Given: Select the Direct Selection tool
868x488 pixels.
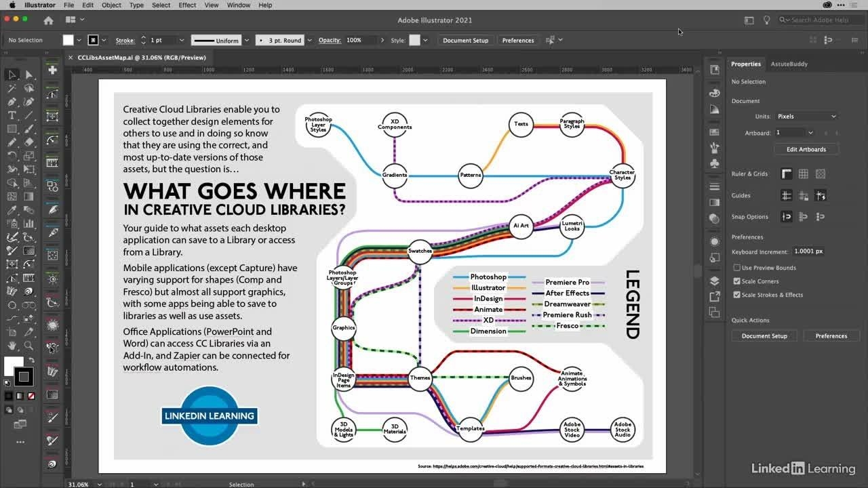Looking at the screenshot, I should tap(29, 75).
